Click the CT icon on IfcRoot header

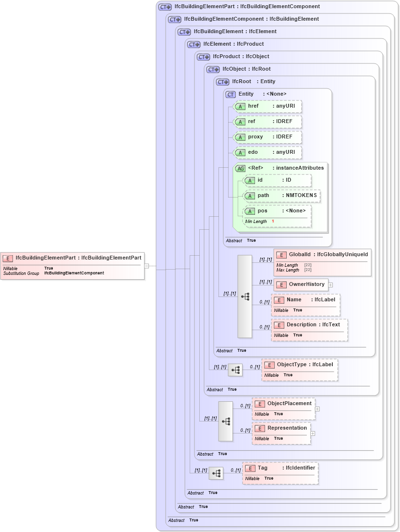[222, 81]
